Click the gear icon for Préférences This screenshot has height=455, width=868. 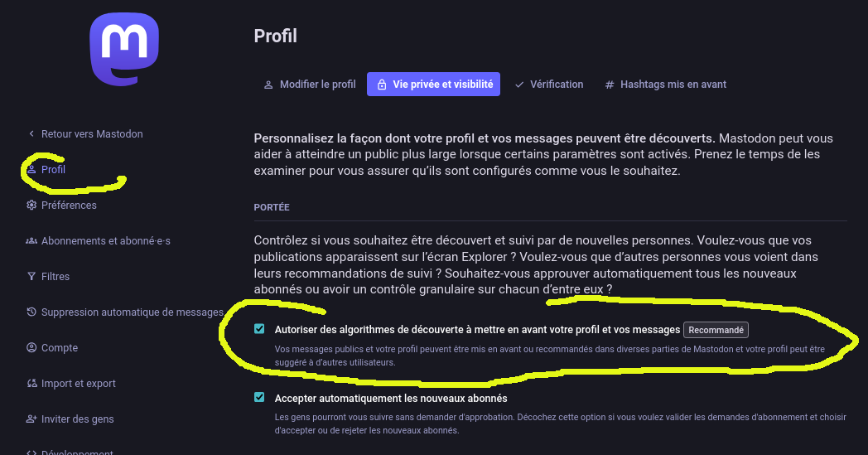[x=31, y=205]
